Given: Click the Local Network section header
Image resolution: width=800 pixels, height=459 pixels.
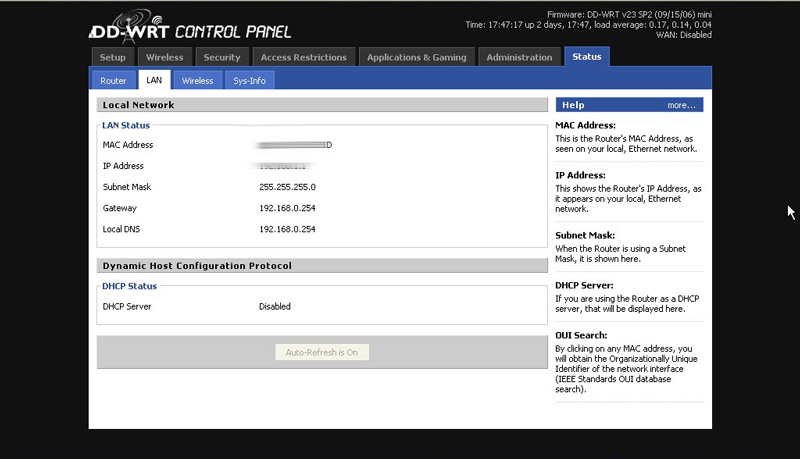Looking at the screenshot, I should [x=322, y=105].
